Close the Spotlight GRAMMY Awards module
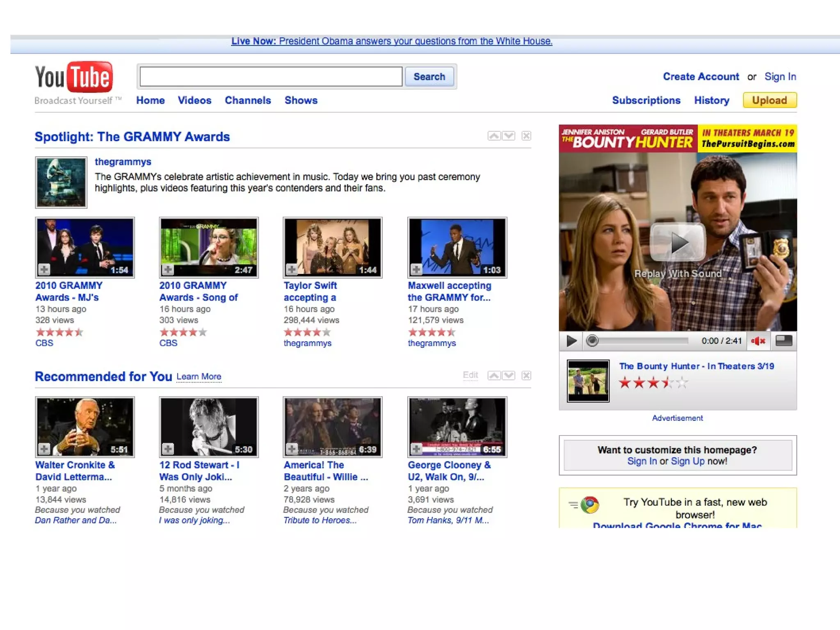 tap(526, 136)
